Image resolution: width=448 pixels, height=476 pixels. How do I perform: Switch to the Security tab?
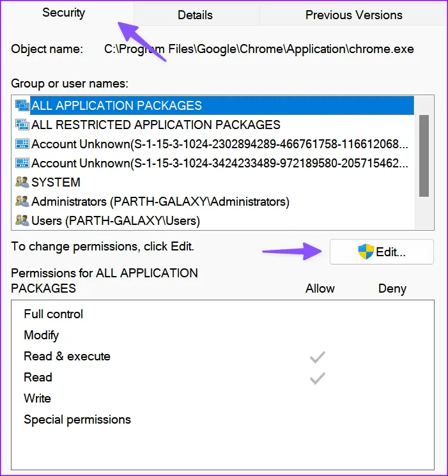(63, 13)
